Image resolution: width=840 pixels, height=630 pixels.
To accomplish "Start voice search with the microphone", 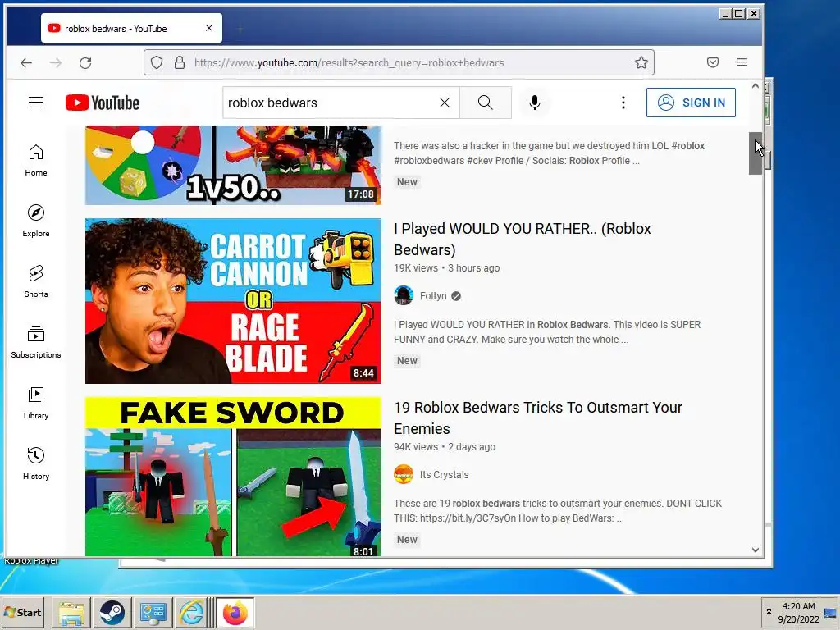I will (x=534, y=103).
